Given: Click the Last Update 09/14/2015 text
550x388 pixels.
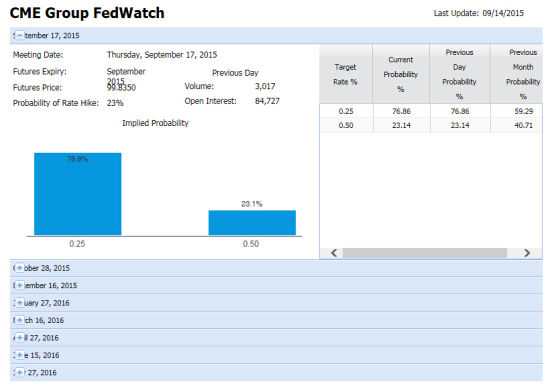Looking at the screenshot, I should (478, 13).
